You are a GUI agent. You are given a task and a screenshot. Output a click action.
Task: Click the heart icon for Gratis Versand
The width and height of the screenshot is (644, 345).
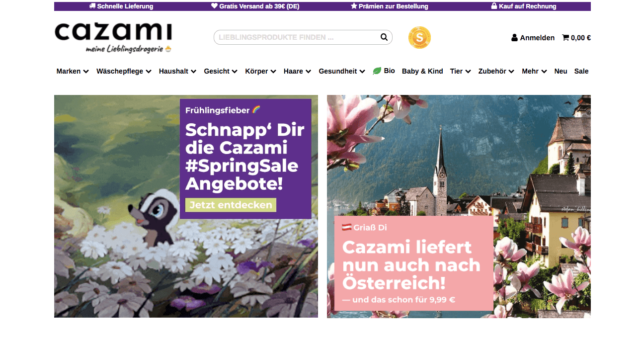(x=214, y=6)
